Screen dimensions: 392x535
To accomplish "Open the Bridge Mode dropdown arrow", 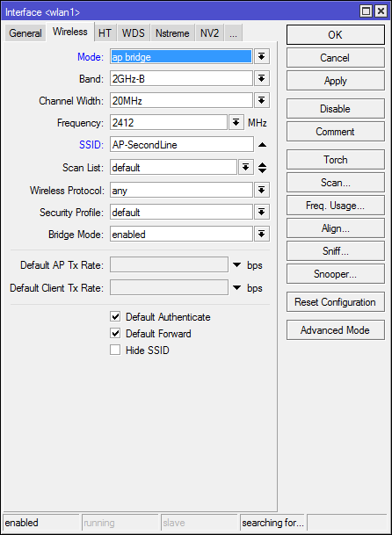I will pyautogui.click(x=262, y=234).
